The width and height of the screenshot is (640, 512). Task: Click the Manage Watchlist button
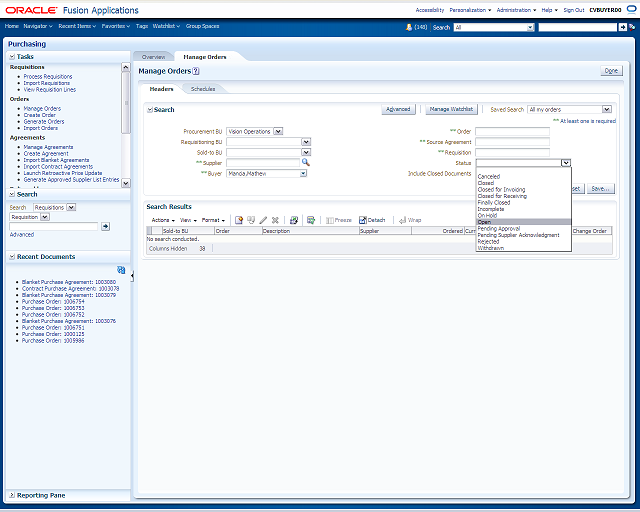click(451, 109)
